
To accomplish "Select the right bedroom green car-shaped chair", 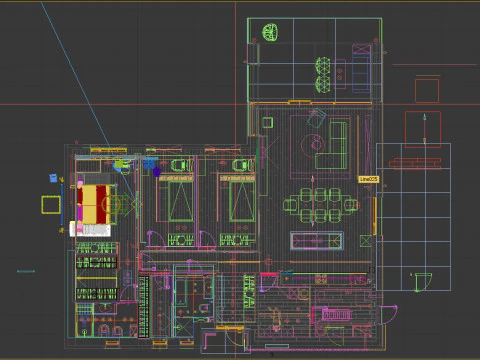I will (x=243, y=165).
